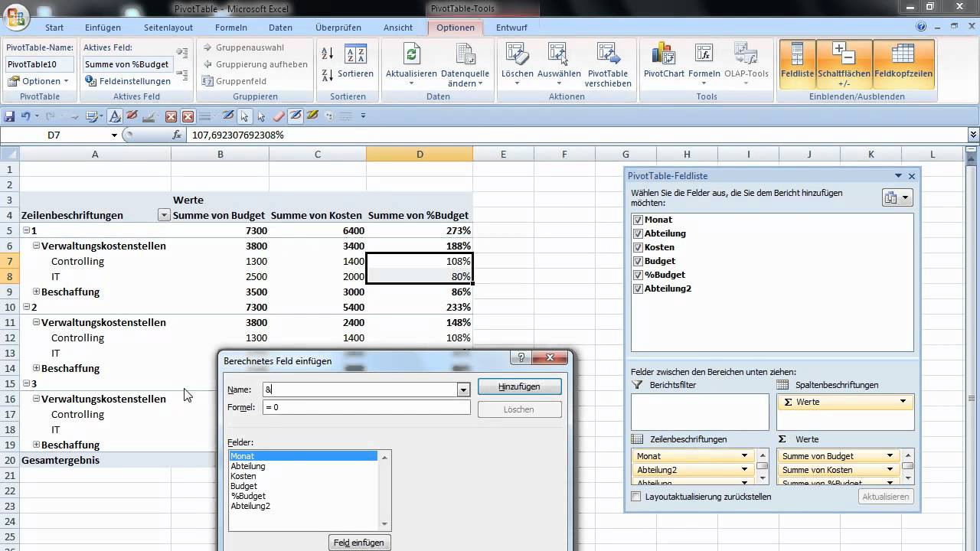This screenshot has width=980, height=551.
Task: Uncheck the %Budget field checkbox
Action: pos(638,275)
